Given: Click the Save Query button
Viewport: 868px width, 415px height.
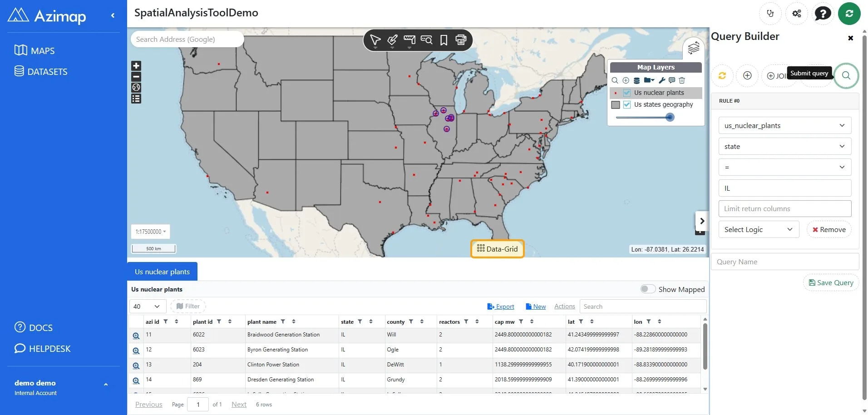Looking at the screenshot, I should 831,282.
